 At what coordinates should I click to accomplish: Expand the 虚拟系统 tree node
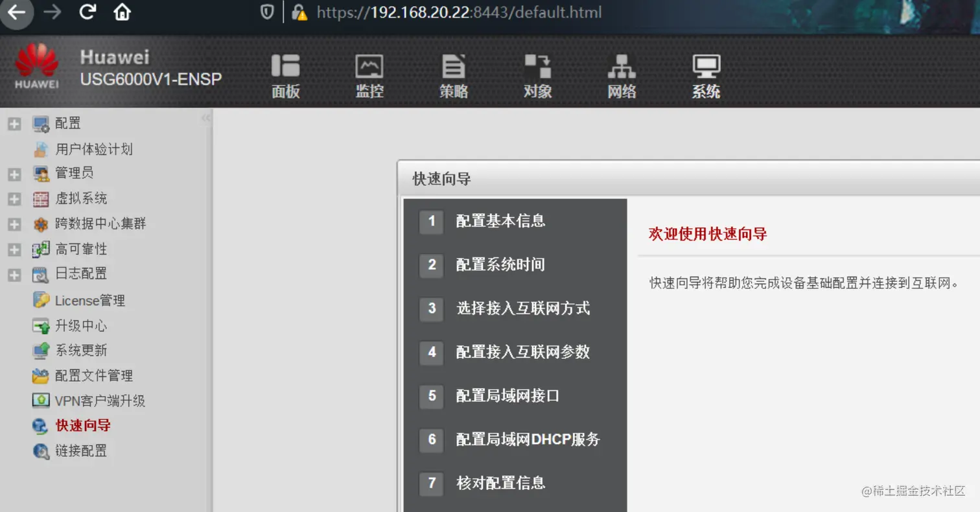[x=14, y=200]
